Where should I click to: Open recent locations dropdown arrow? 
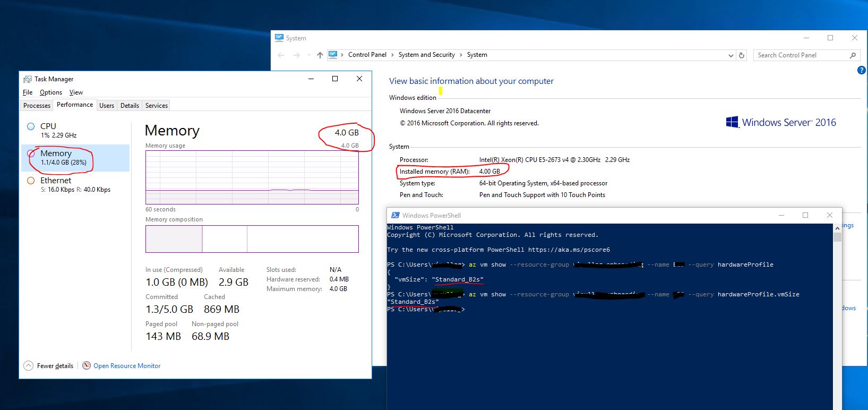pyautogui.click(x=309, y=55)
